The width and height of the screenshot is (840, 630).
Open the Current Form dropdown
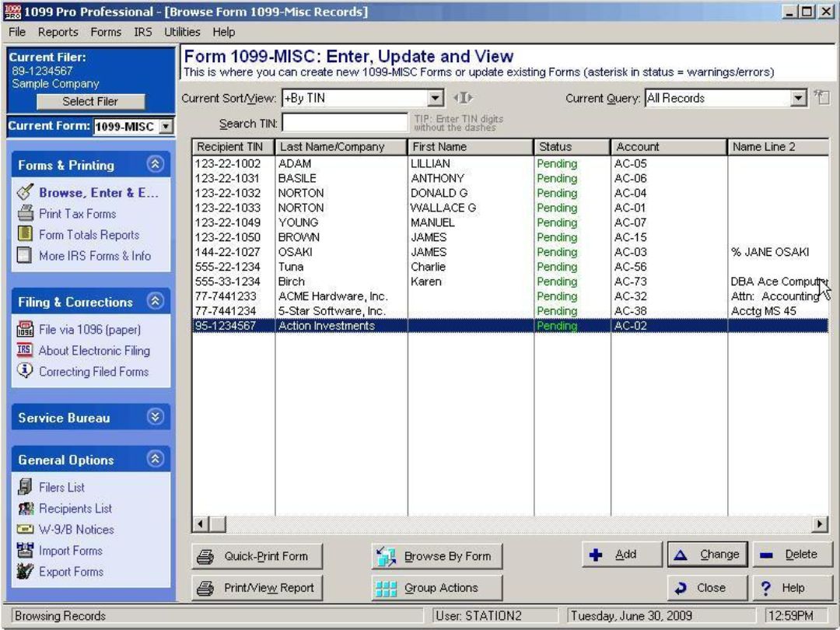(x=166, y=127)
